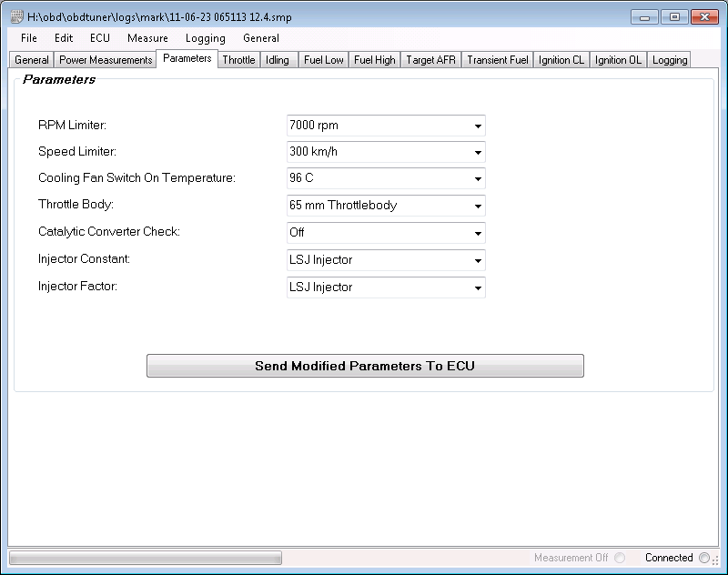Image resolution: width=728 pixels, height=575 pixels.
Task: Click the Injector Constant label
Action: [84, 258]
